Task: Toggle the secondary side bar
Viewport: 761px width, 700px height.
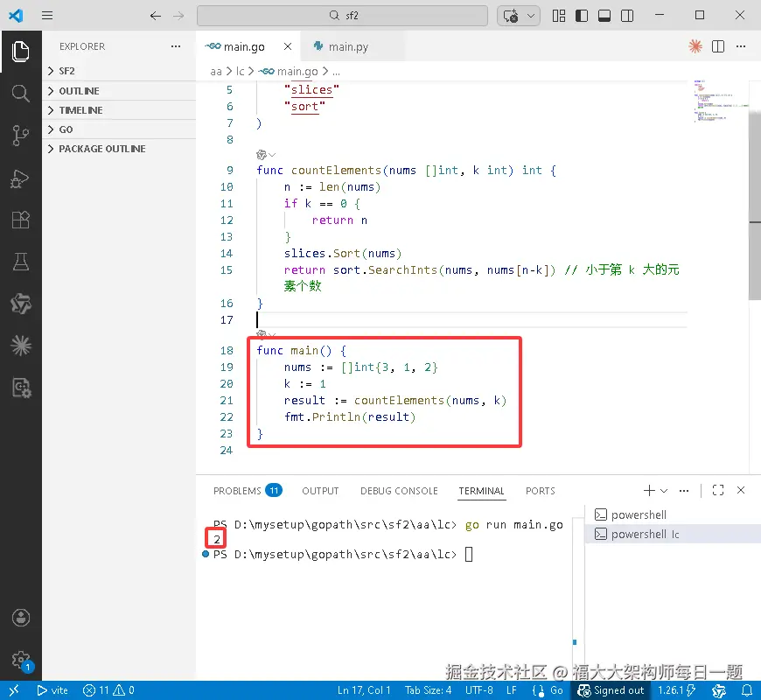Action: point(627,16)
